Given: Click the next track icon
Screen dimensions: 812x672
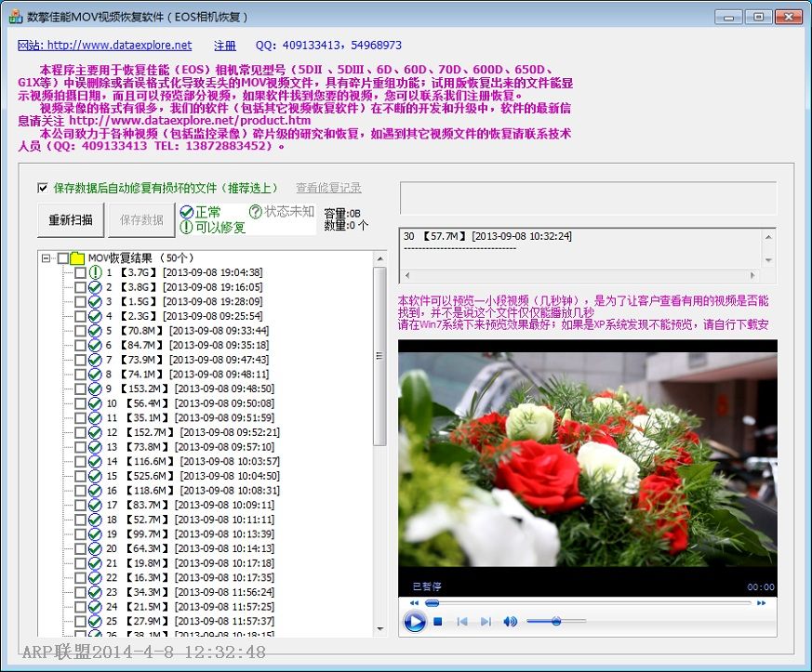Looking at the screenshot, I should pos(486,622).
